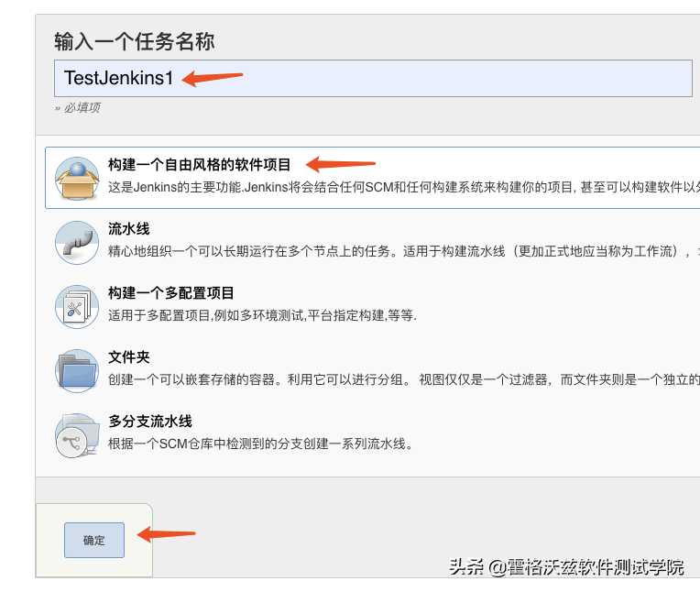This screenshot has height=592, width=700.
Task: Select the 多分支流水线 item title
Action: click(150, 421)
